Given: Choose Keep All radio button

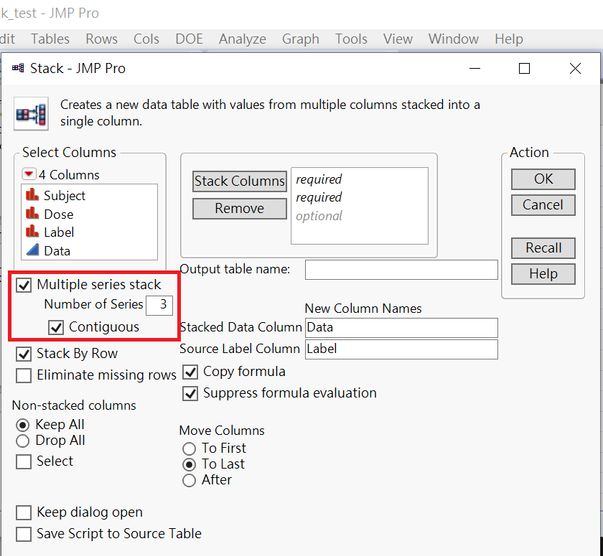Looking at the screenshot, I should (23, 425).
